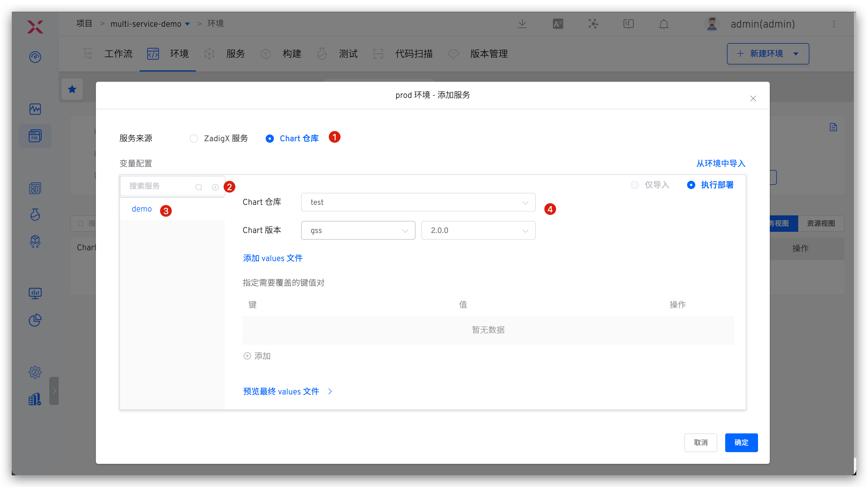
Task: Click 预览最终 values 文件 link
Action: click(x=281, y=391)
